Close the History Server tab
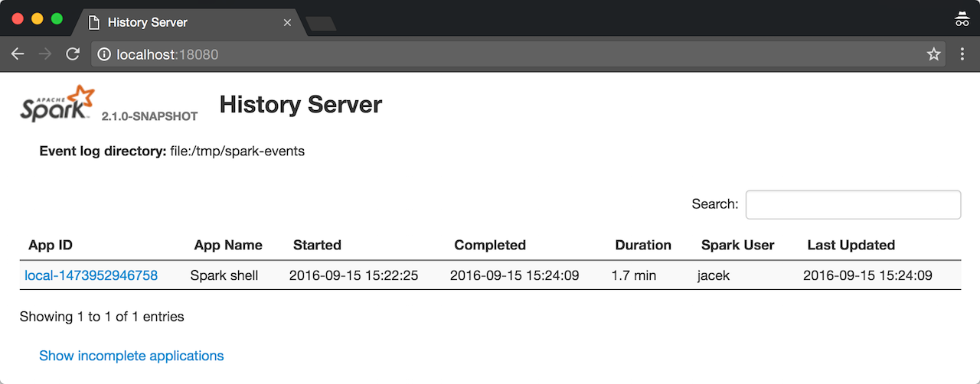Viewport: 980px width, 384px height. (x=287, y=23)
